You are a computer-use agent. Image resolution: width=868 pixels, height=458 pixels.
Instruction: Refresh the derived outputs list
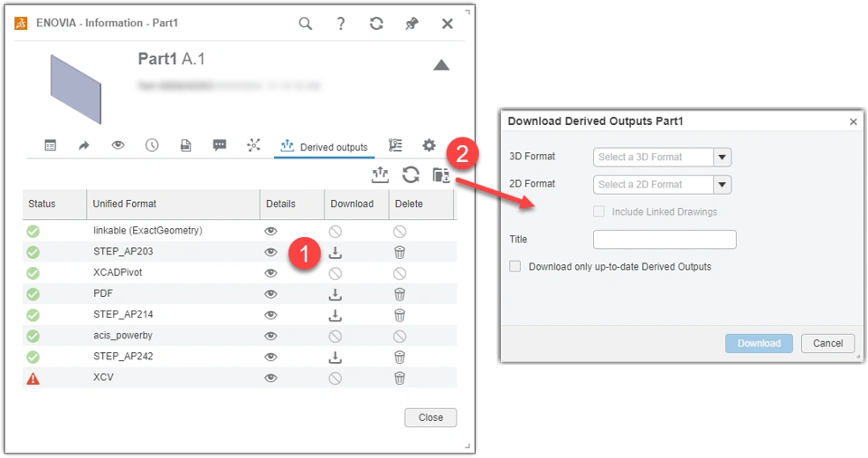tap(410, 175)
